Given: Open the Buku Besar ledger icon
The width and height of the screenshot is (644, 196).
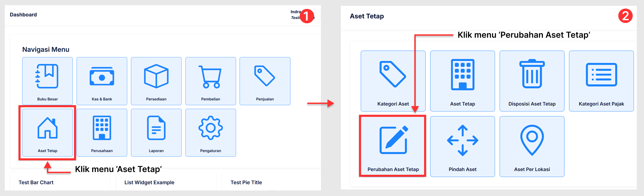Looking at the screenshot, I should pyautogui.click(x=47, y=76).
